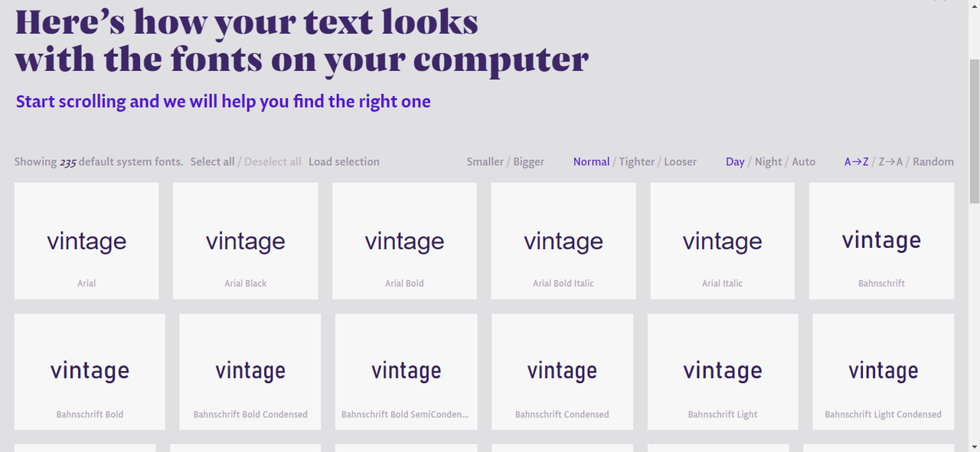This screenshot has height=452, width=980.
Task: Select the Bahnschrift Bold font card
Action: pyautogui.click(x=90, y=372)
